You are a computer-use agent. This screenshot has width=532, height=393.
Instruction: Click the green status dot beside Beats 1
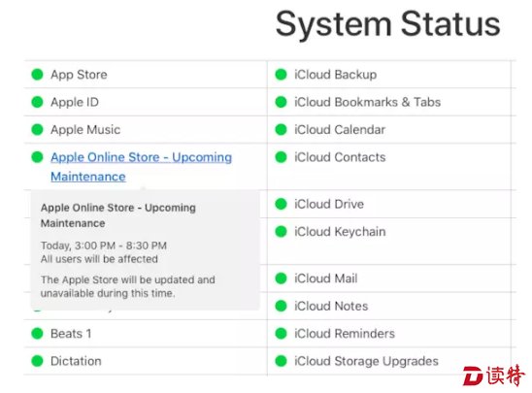37,333
